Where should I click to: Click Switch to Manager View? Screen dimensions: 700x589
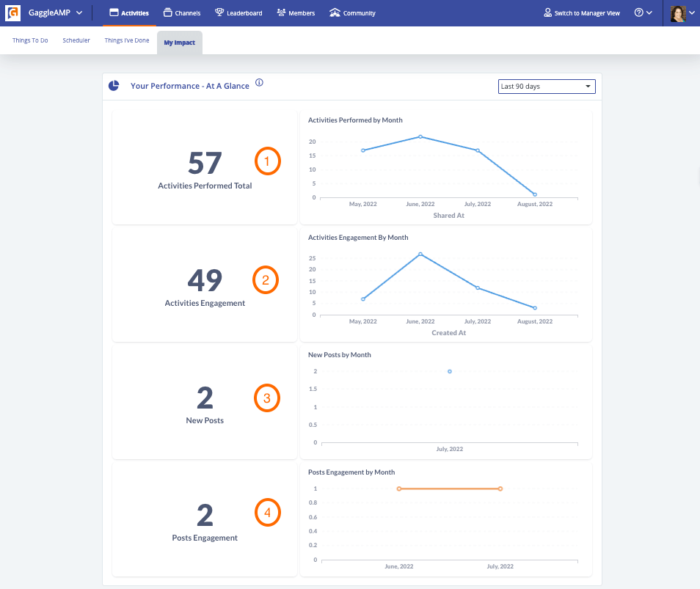click(x=582, y=13)
